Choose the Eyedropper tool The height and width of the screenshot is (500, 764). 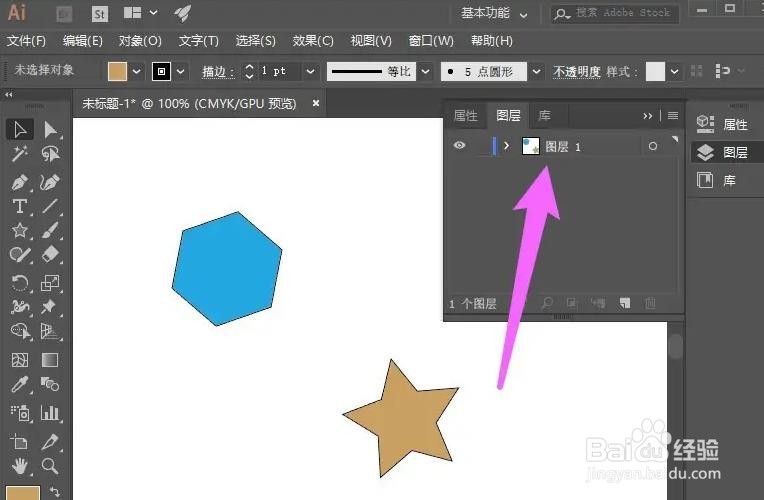pyautogui.click(x=20, y=384)
